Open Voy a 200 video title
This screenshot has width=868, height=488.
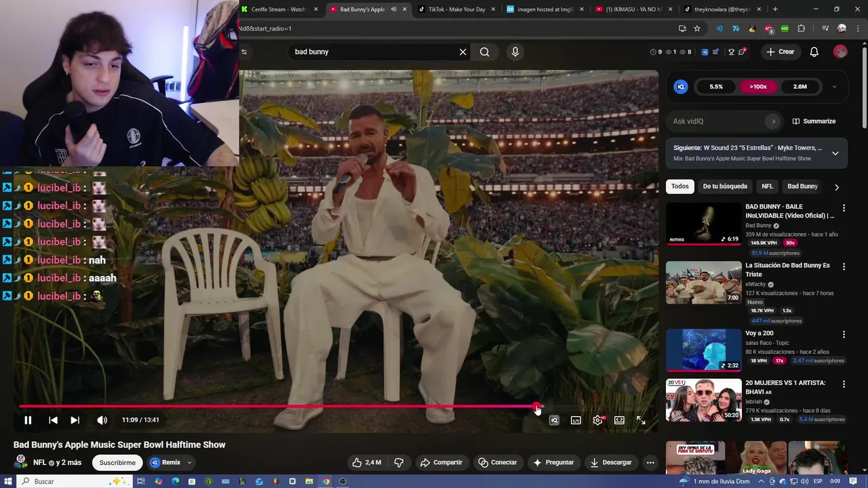(x=759, y=333)
